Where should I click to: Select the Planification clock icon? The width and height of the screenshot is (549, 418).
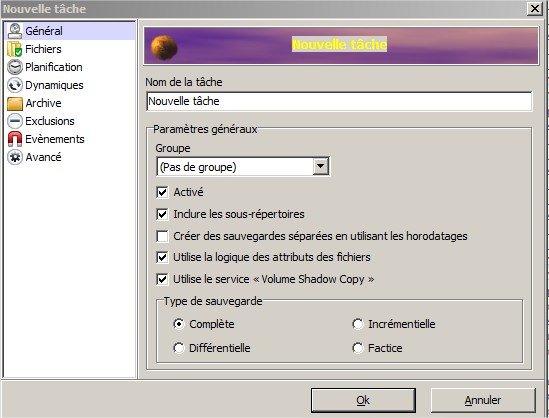click(x=15, y=67)
